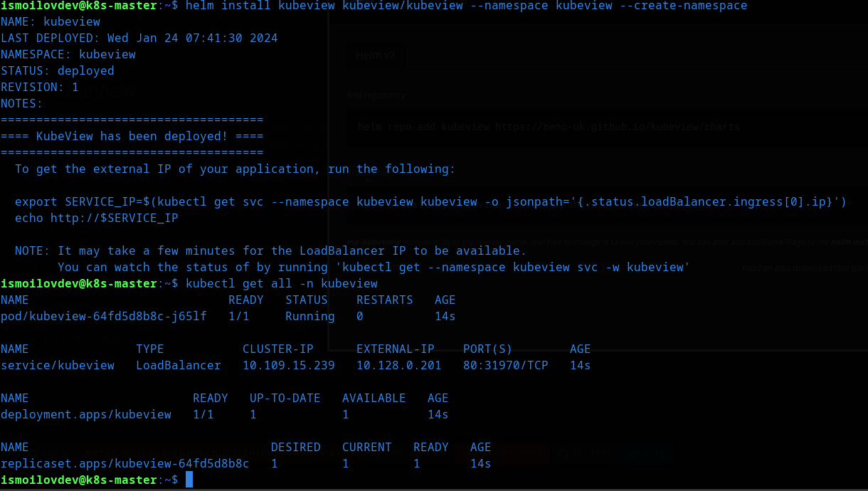868x491 pixels.
Task: Click the 'PORT(S)' column header
Action: tap(488, 349)
